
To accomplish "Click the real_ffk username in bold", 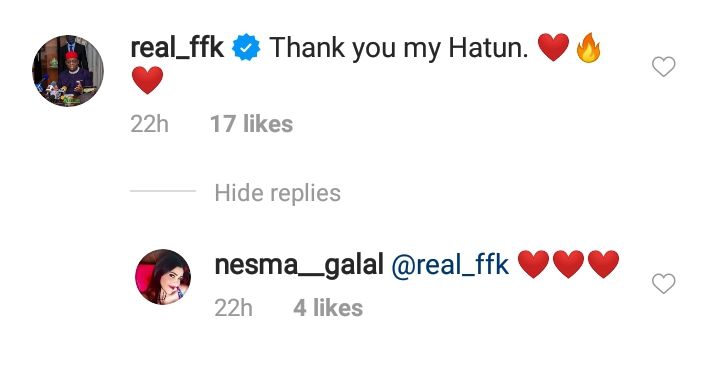I will point(177,48).
